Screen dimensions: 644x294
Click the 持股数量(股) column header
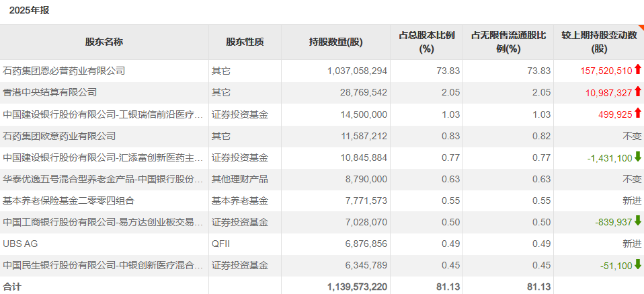click(x=335, y=42)
